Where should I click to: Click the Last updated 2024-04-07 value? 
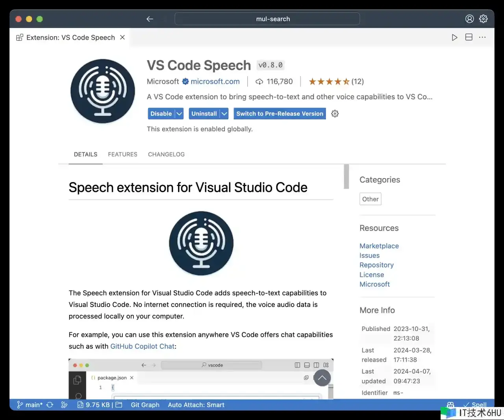412,376
